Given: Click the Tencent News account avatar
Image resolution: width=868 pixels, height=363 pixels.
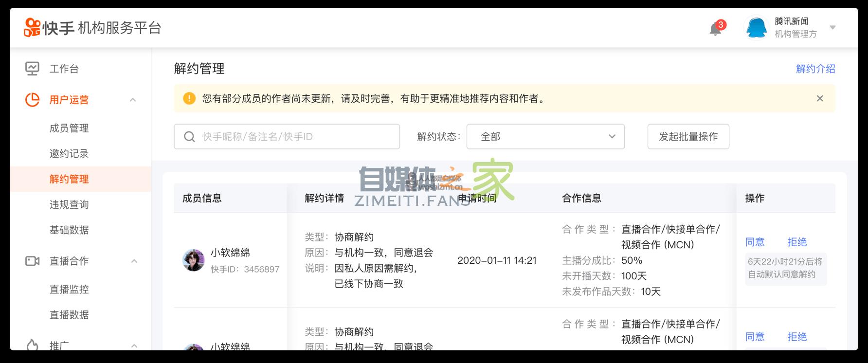Looking at the screenshot, I should point(756,28).
